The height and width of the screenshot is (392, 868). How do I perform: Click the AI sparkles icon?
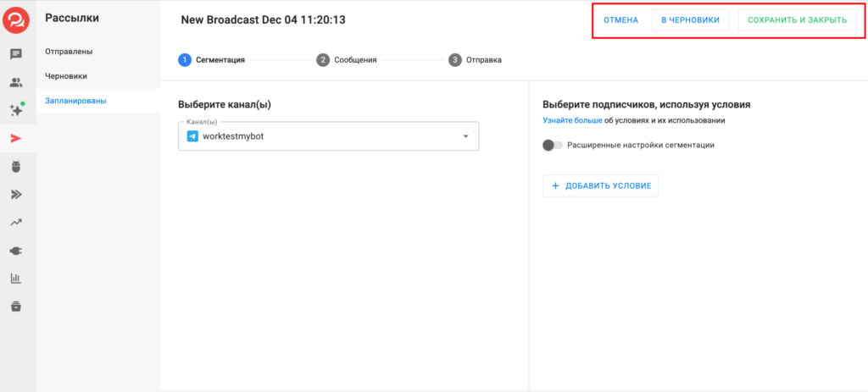16,111
